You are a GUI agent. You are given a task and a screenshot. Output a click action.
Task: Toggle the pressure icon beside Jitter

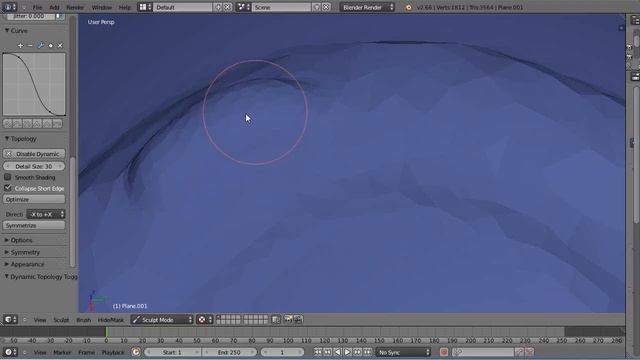pyautogui.click(x=60, y=16)
